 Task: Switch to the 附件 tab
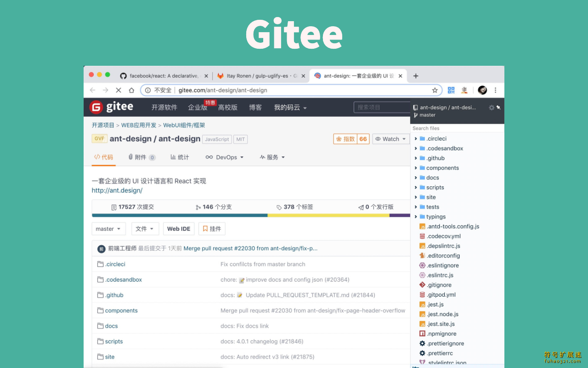pyautogui.click(x=142, y=157)
